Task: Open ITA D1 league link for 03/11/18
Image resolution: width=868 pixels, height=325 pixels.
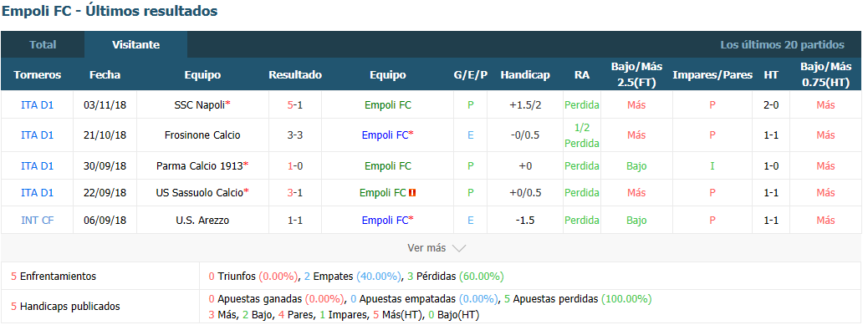Action: (x=37, y=105)
